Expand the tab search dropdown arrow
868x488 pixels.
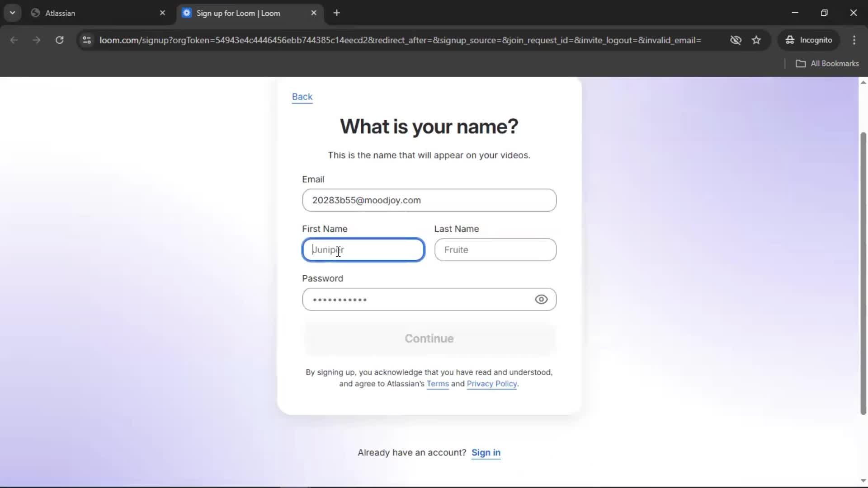[12, 13]
